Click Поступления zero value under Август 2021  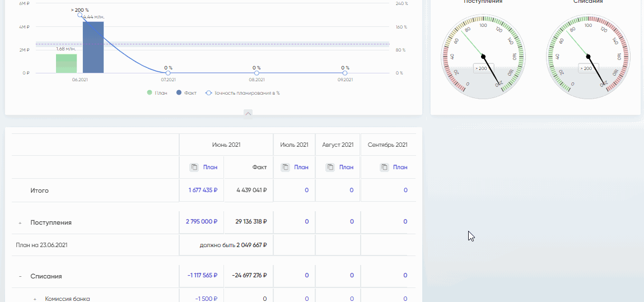tap(352, 221)
